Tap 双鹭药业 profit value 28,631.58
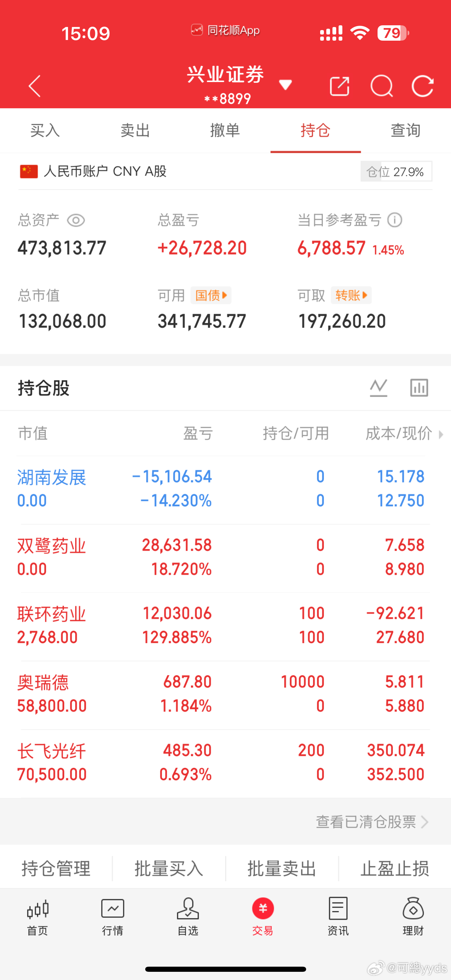Screen dimensions: 451x980 pos(177,545)
